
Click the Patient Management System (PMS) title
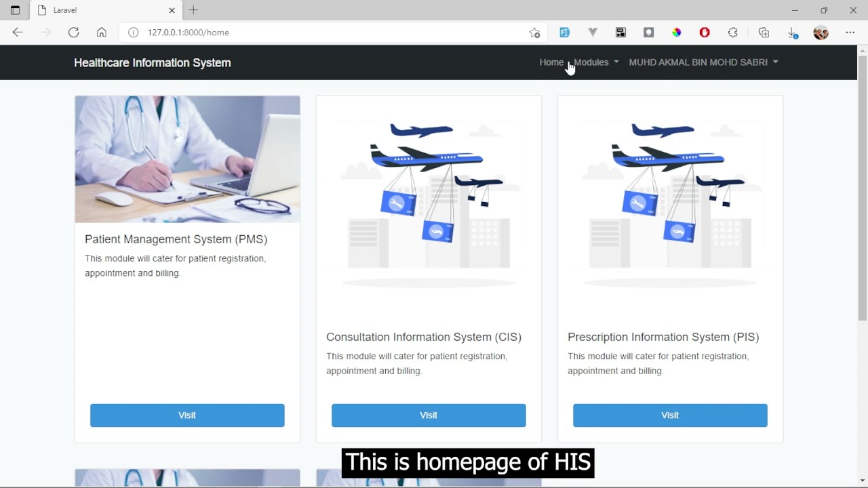(176, 239)
